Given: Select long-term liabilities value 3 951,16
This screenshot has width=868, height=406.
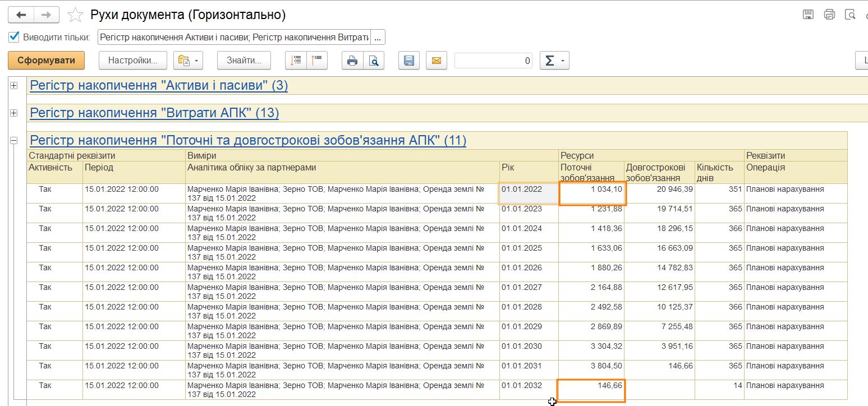Looking at the screenshot, I should coord(659,350).
